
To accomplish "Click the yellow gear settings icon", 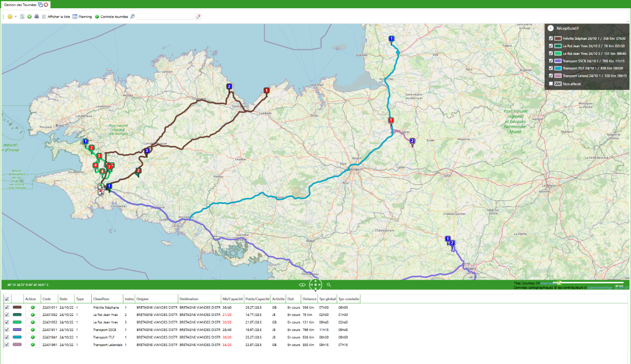I will pos(10,17).
